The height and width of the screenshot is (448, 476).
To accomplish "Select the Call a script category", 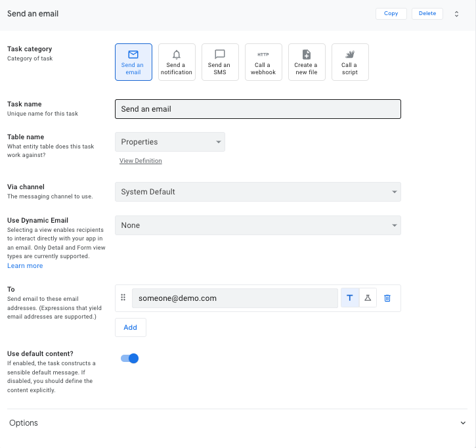I will click(350, 62).
